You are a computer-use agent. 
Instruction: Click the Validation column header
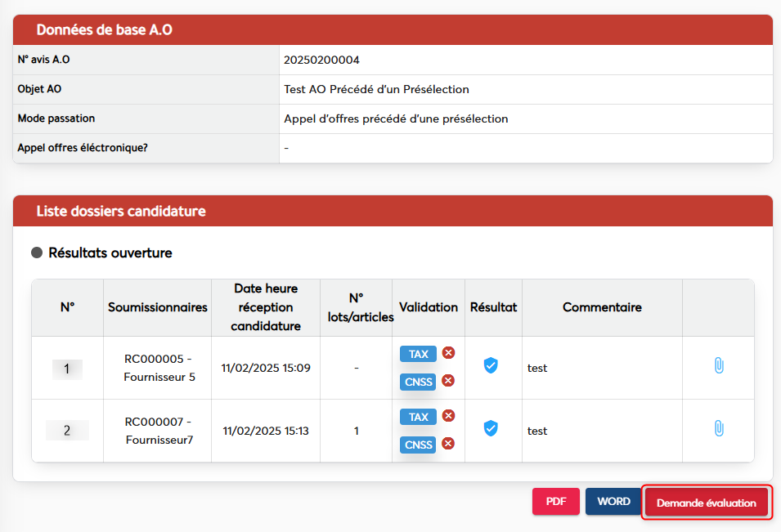429,307
